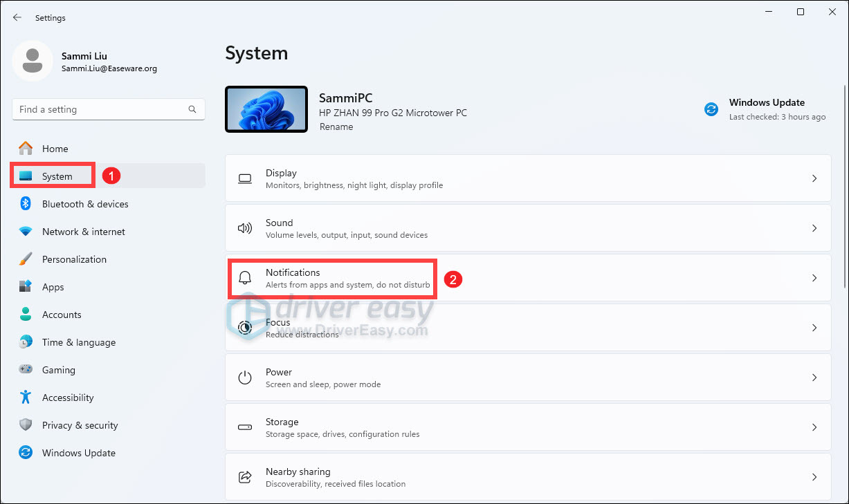
Task: Expand the Notifications chevron
Action: 814,277
